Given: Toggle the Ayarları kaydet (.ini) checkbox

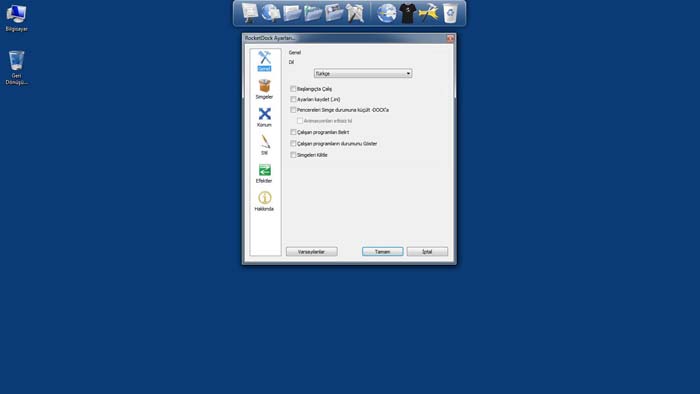Looking at the screenshot, I should [x=293, y=99].
